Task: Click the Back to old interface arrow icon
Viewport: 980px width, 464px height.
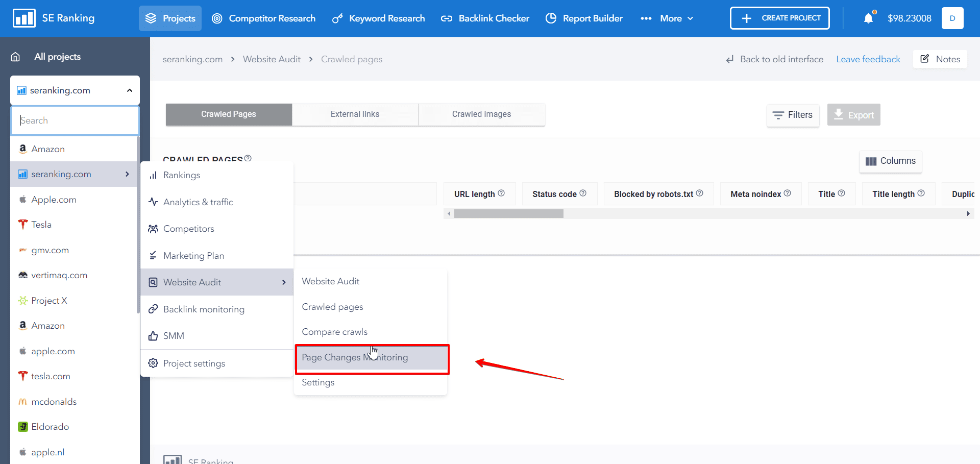Action: tap(730, 59)
